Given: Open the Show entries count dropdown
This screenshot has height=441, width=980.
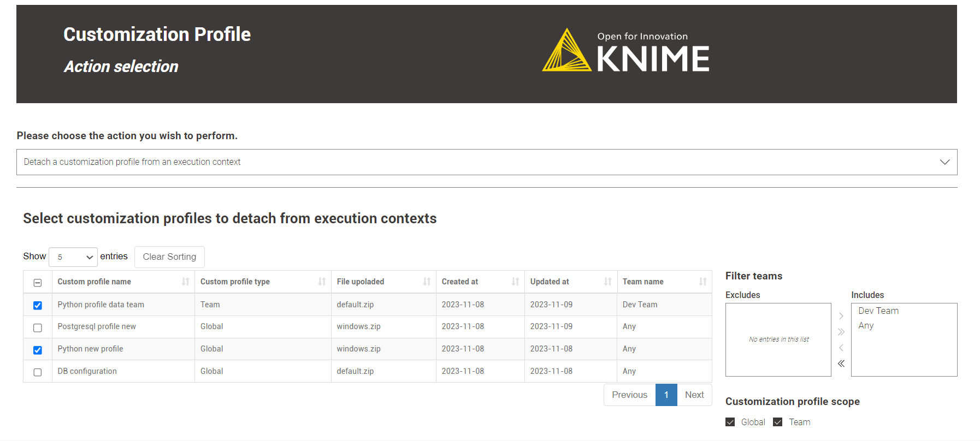Looking at the screenshot, I should (73, 257).
